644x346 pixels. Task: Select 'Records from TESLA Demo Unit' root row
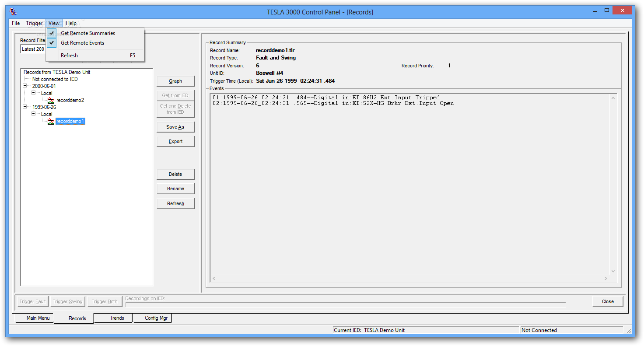pos(57,72)
